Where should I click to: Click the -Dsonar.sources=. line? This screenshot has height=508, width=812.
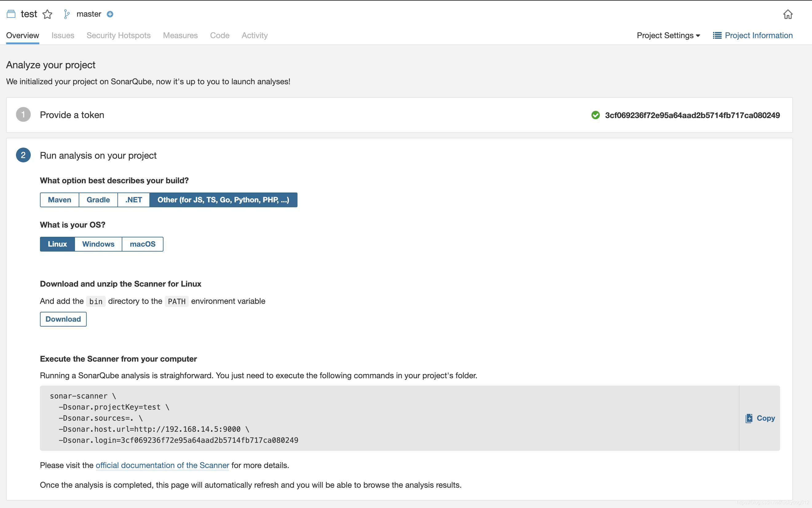tap(101, 418)
